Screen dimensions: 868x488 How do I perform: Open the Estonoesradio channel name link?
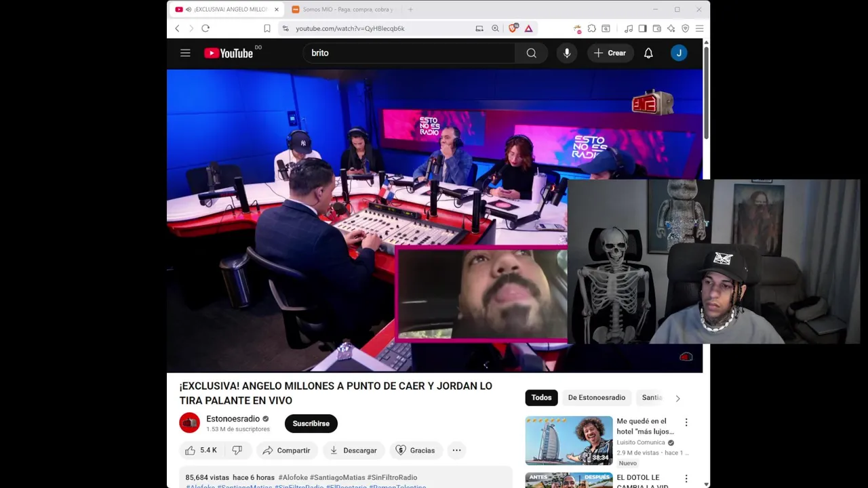[233, 419]
